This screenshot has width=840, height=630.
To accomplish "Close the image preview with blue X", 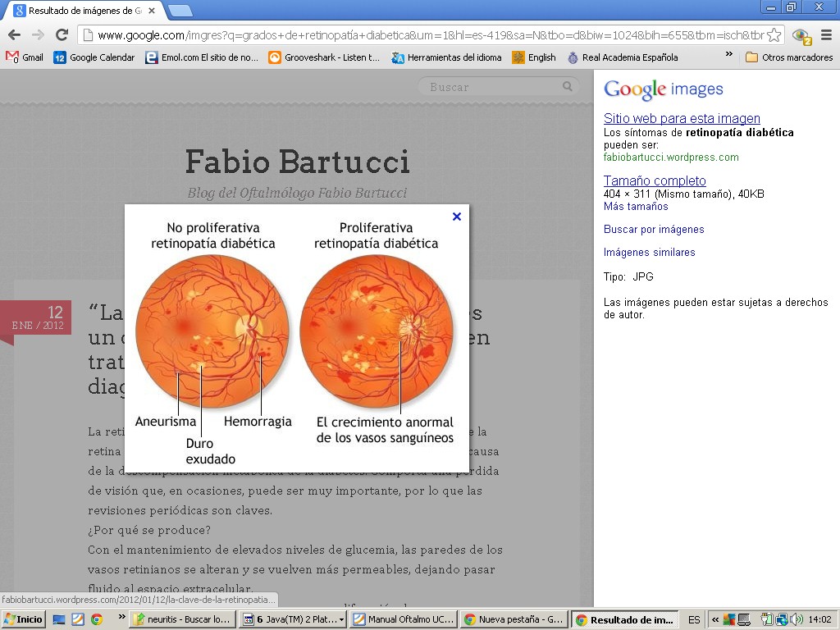I will [x=457, y=217].
